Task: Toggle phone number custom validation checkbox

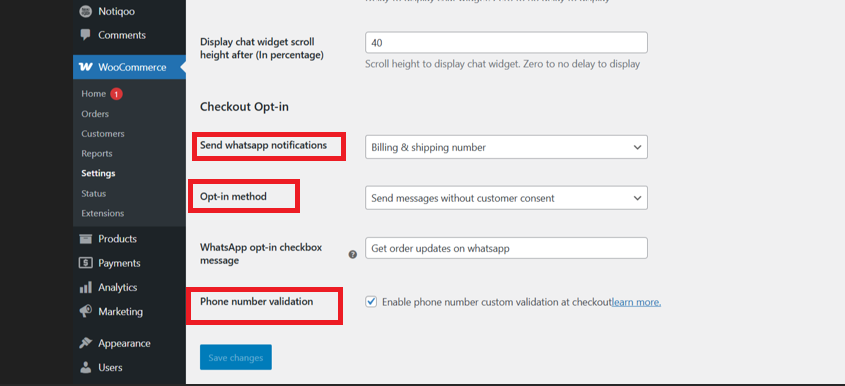Action: pyautogui.click(x=371, y=302)
